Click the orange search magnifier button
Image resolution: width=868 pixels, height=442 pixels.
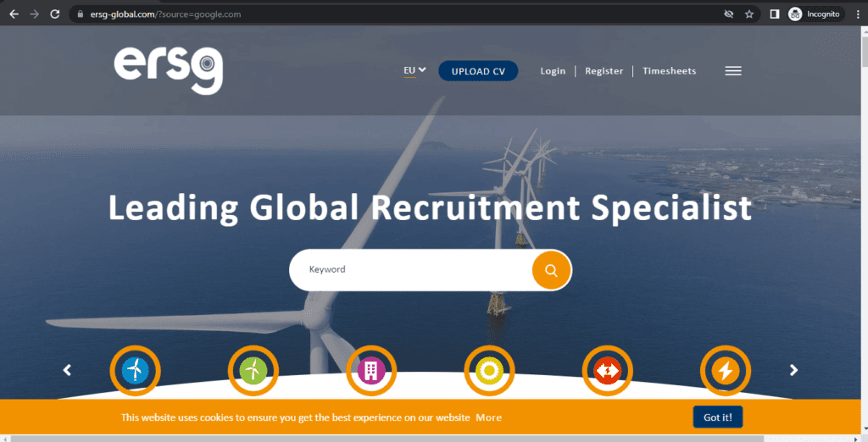551,270
